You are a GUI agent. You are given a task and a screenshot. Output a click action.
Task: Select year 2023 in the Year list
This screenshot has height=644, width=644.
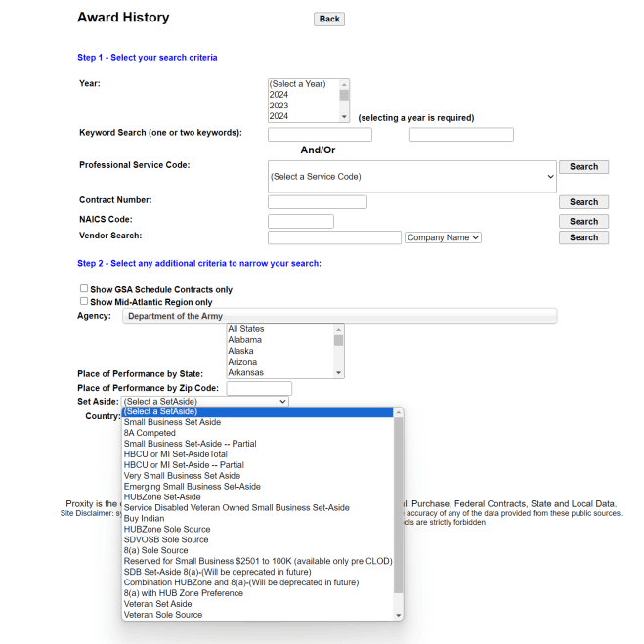pos(304,106)
